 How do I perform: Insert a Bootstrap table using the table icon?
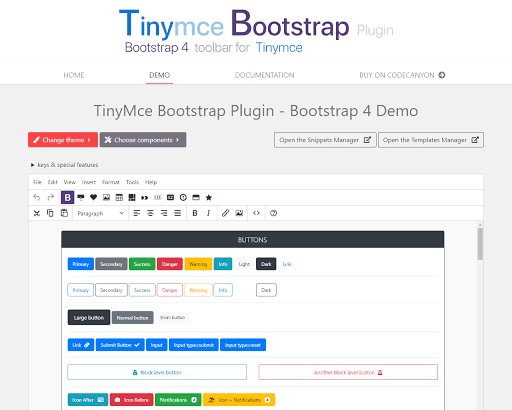[119, 197]
